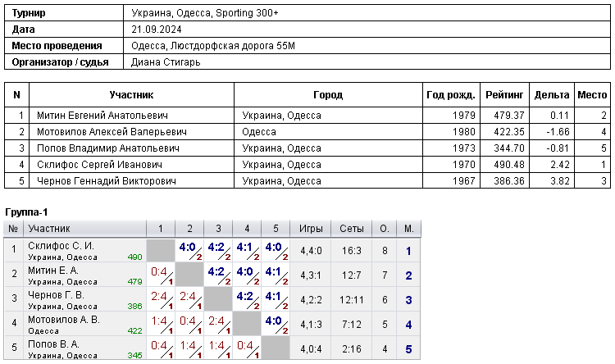This screenshot has width=615, height=364.
Task: Click the 'Год рожд.' column header
Action: pyautogui.click(x=451, y=95)
